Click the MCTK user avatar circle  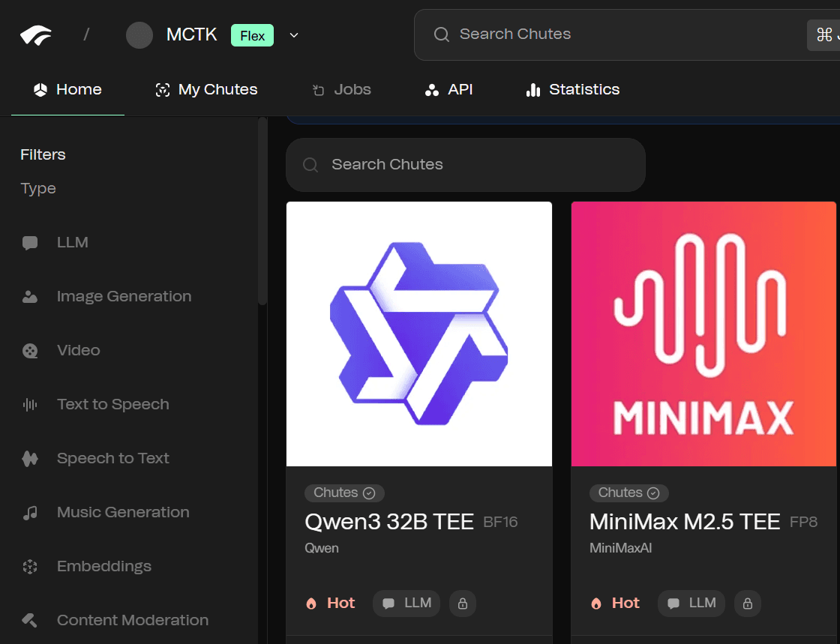pyautogui.click(x=139, y=34)
